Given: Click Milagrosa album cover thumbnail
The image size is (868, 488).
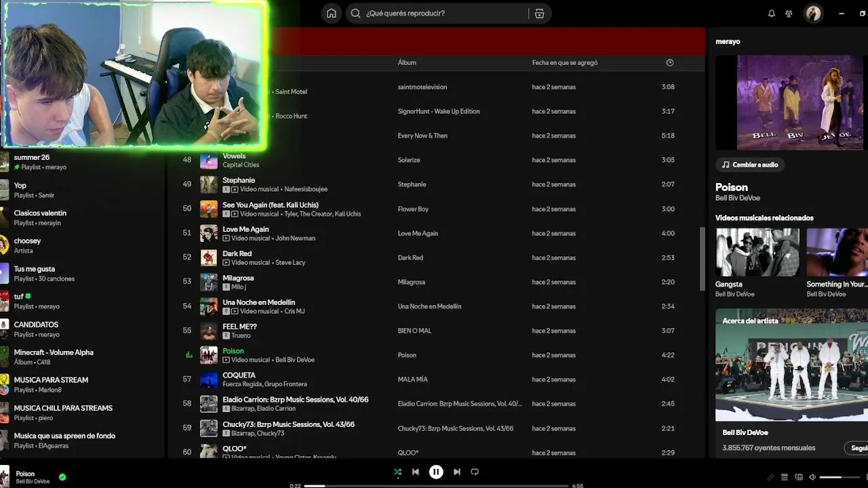Looking at the screenshot, I should pos(209,282).
